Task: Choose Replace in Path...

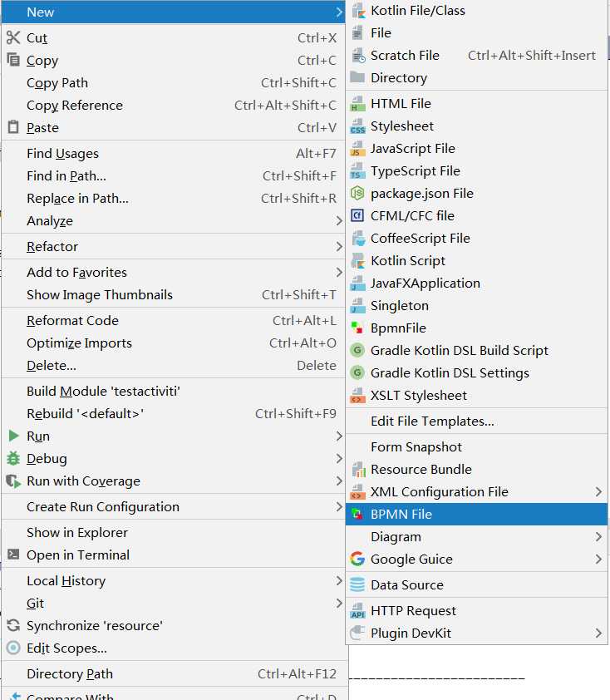Action: click(173, 198)
